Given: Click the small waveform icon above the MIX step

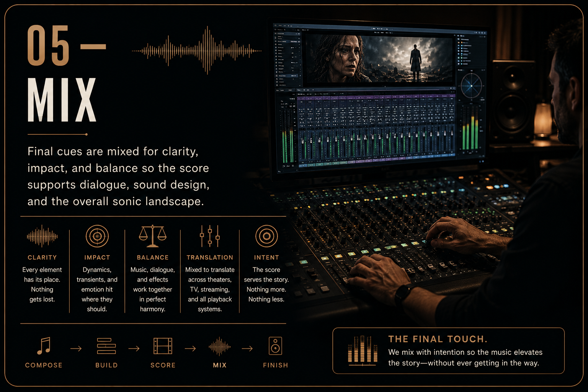Looking at the screenshot, I should tap(220, 347).
